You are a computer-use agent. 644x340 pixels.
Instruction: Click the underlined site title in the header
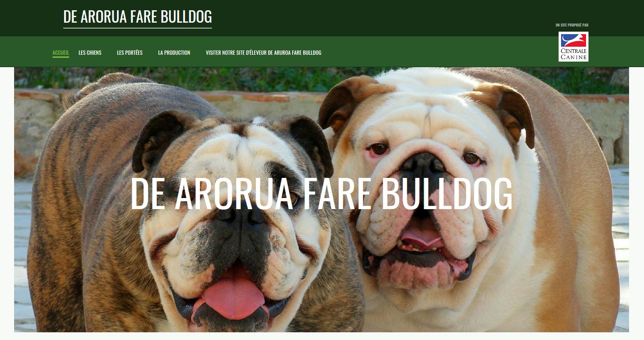(138, 17)
